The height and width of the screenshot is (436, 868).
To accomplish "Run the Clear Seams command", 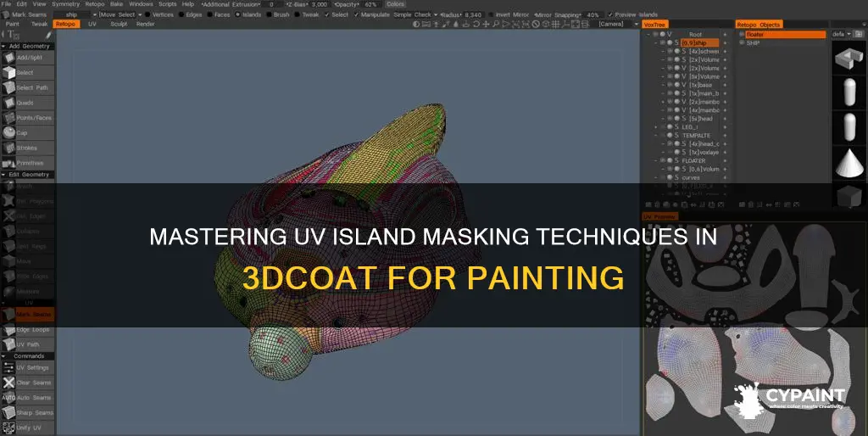I will pos(28,383).
